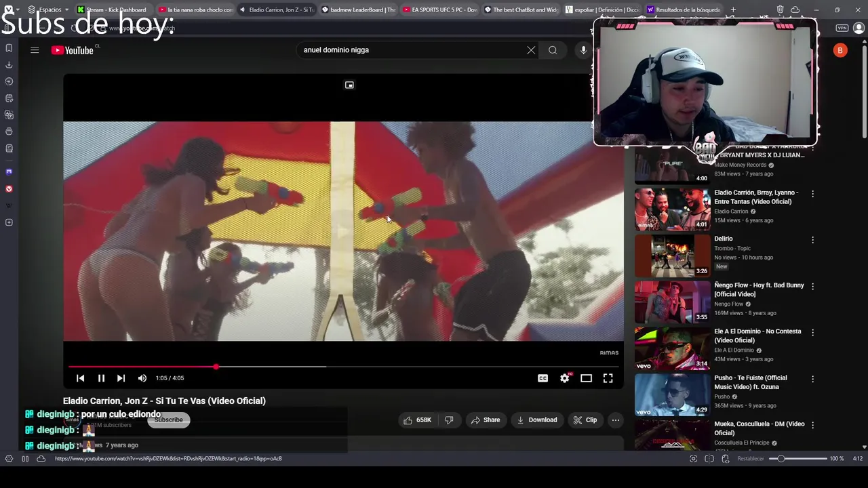This screenshot has width=868, height=488.
Task: Switch to badmew LeaderBoard tab
Action: pyautogui.click(x=357, y=9)
